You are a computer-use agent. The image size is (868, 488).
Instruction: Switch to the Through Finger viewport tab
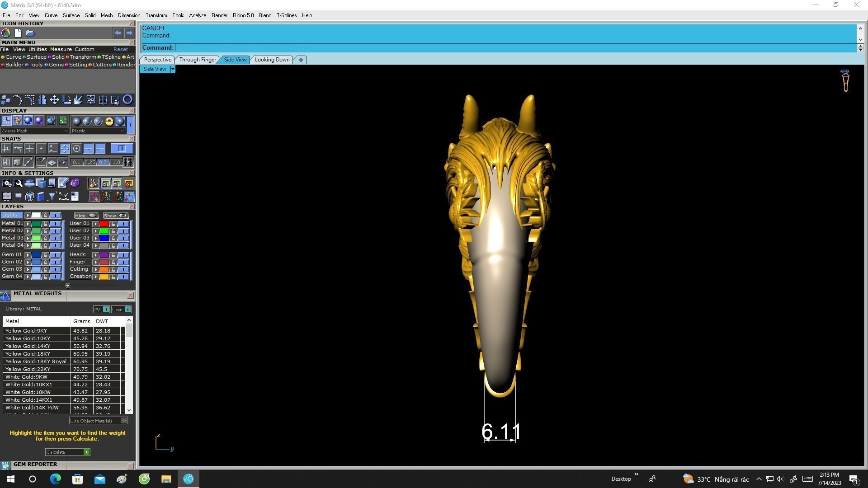point(198,60)
